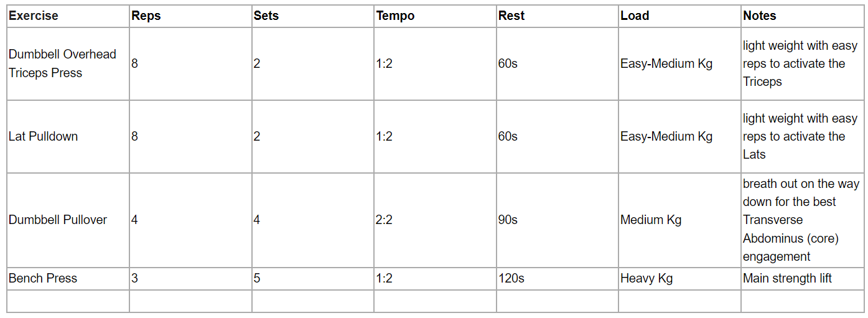
Task: Select the Medium Kg load for Dumbbell Pullover
Action: (651, 220)
